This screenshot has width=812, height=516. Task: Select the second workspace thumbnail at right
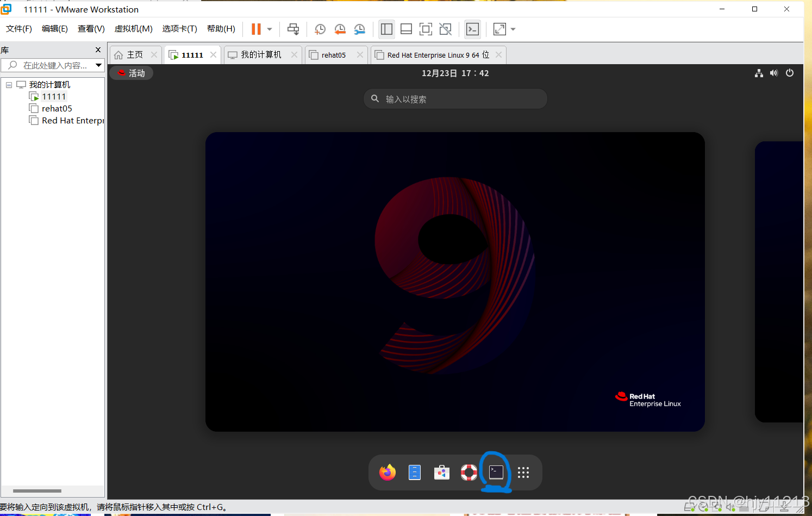click(x=779, y=282)
